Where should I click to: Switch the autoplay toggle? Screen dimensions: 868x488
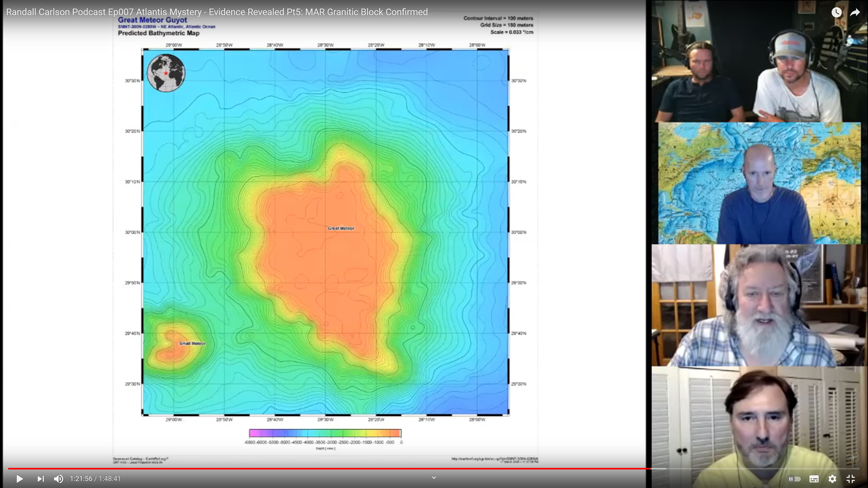click(795, 479)
